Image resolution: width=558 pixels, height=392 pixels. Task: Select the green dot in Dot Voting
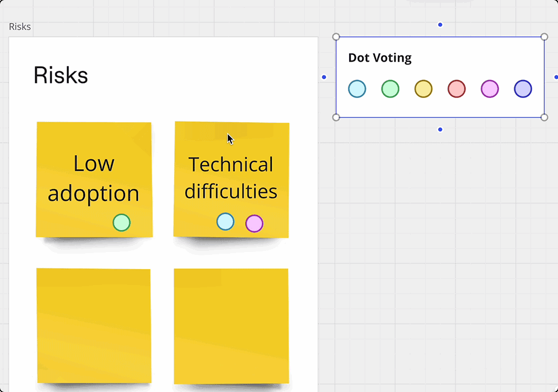(390, 89)
